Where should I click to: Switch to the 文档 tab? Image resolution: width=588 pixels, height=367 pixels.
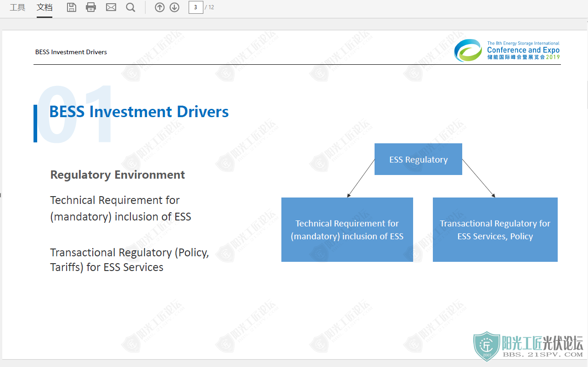[45, 7]
